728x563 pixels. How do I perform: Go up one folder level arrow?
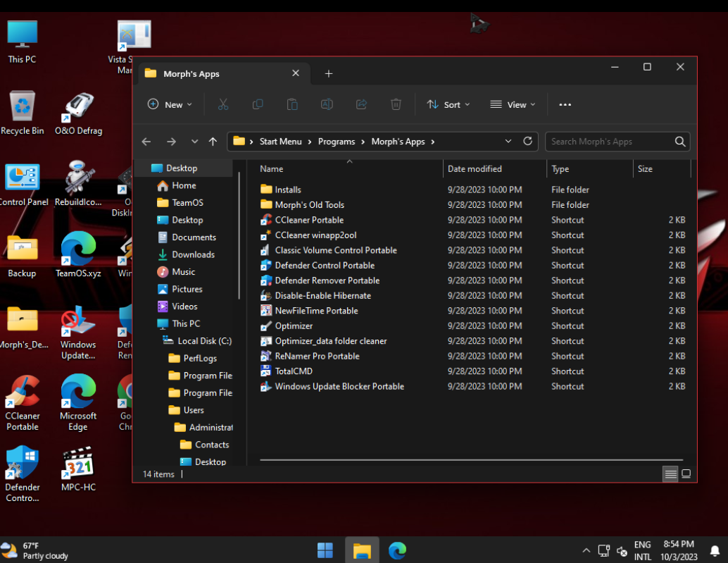[213, 142]
